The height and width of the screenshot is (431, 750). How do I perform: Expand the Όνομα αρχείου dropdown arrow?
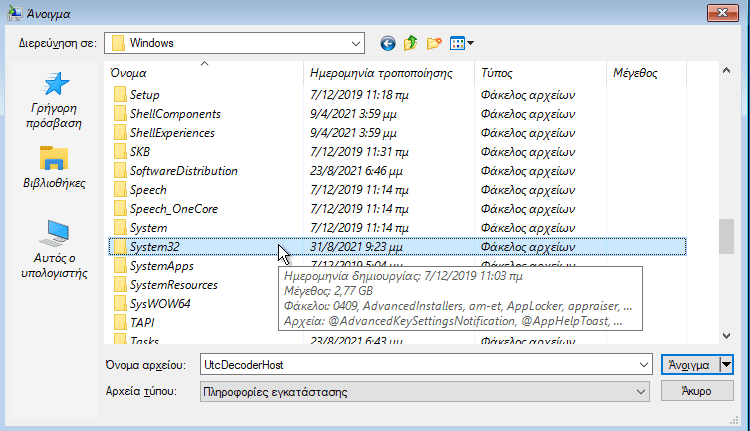[643, 366]
